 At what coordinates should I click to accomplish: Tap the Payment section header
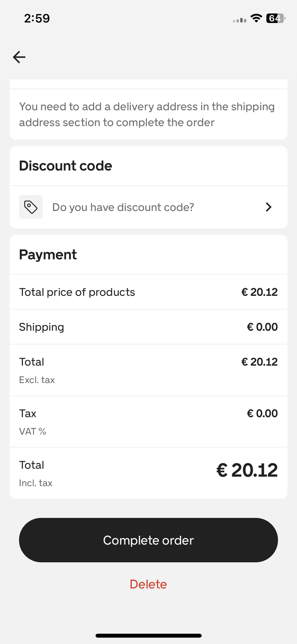tap(48, 255)
